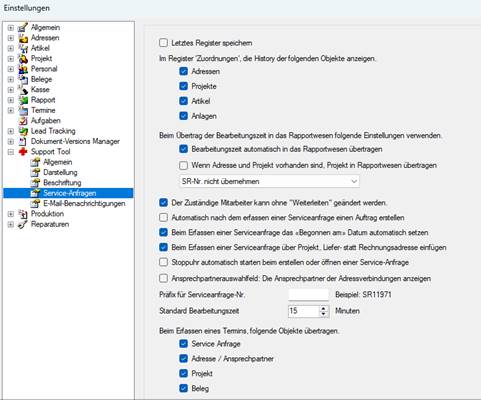481x400 pixels.
Task: Toggle 'Der Zuständige Mitarbeiter kann ohne Weiterleiten' checkbox
Action: (x=163, y=202)
